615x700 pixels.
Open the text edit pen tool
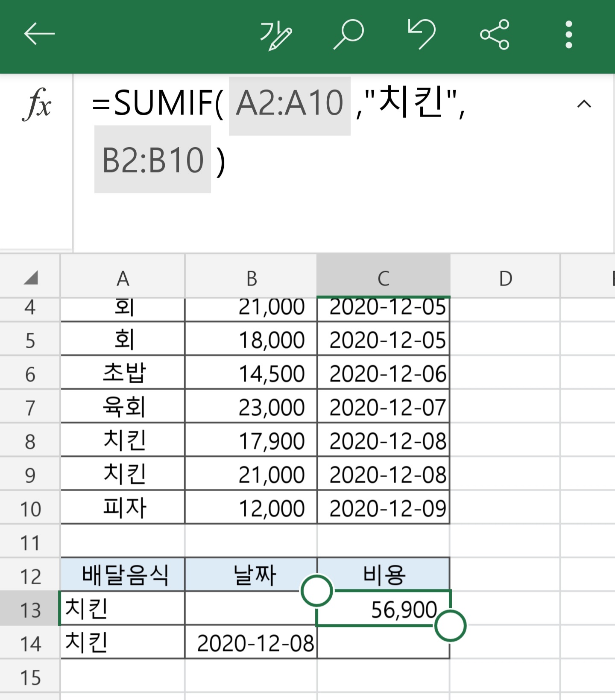click(276, 35)
